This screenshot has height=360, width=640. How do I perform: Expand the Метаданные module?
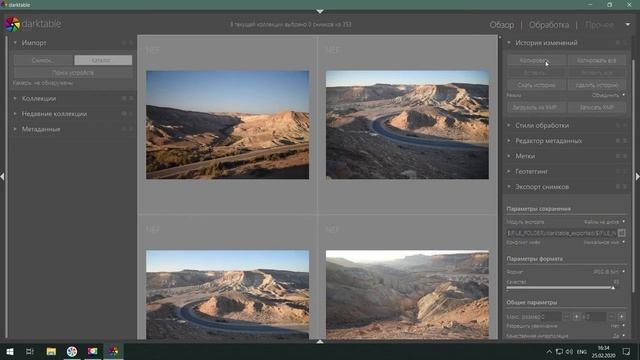pos(15,129)
